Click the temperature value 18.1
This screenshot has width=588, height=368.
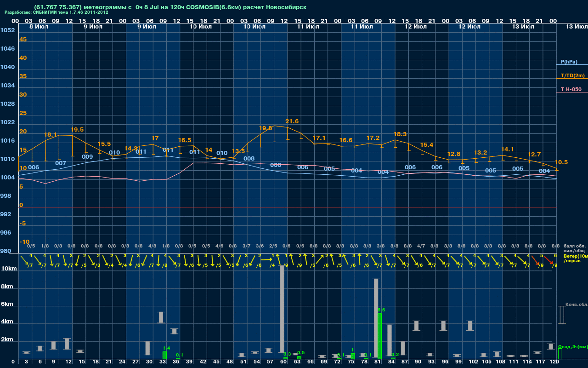(51, 135)
